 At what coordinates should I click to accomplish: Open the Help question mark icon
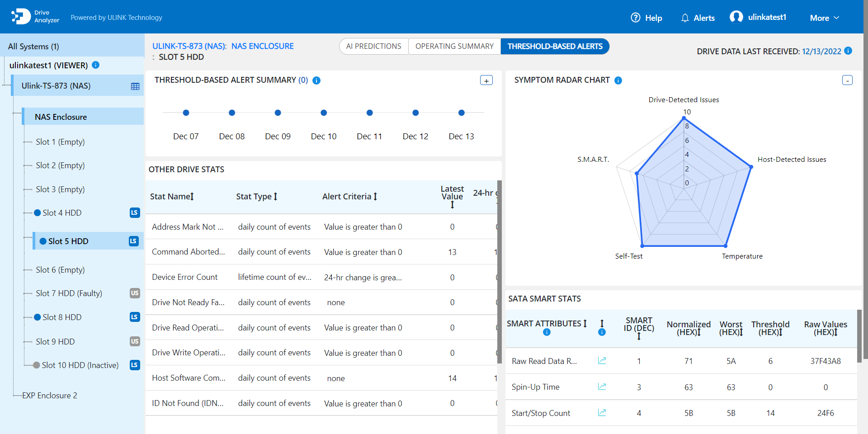636,18
